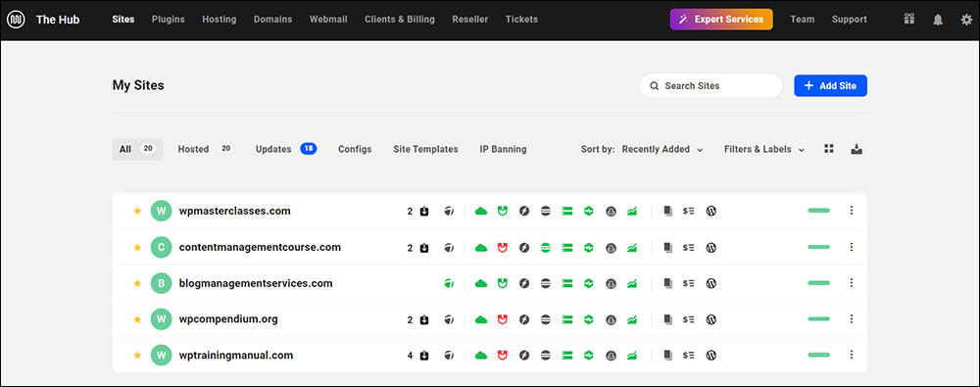
Task: Toggle favorite star for wpcompendium.org
Action: point(137,318)
